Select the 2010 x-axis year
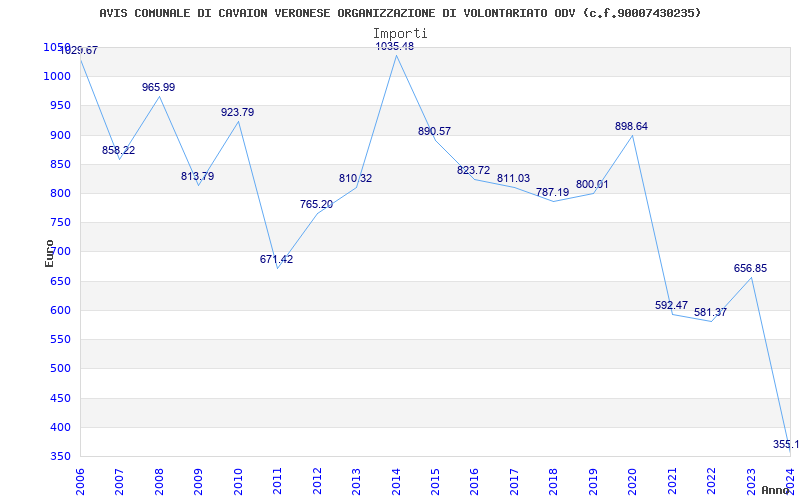Screen dimensions: 800x500 point(238,481)
